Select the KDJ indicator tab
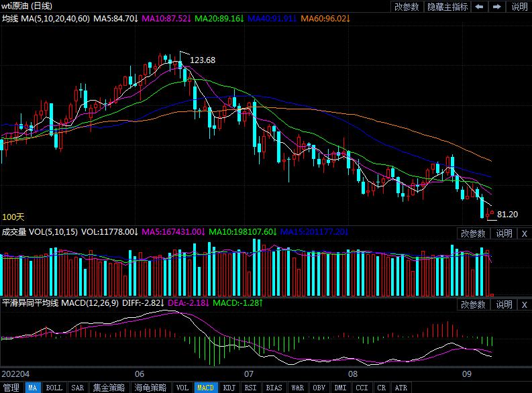 coord(229,388)
